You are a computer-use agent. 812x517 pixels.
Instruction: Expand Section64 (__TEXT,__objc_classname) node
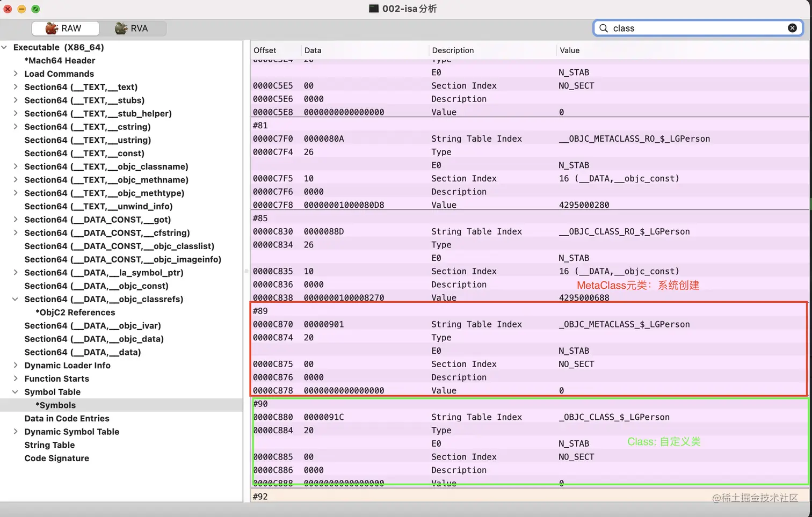pyautogui.click(x=16, y=166)
